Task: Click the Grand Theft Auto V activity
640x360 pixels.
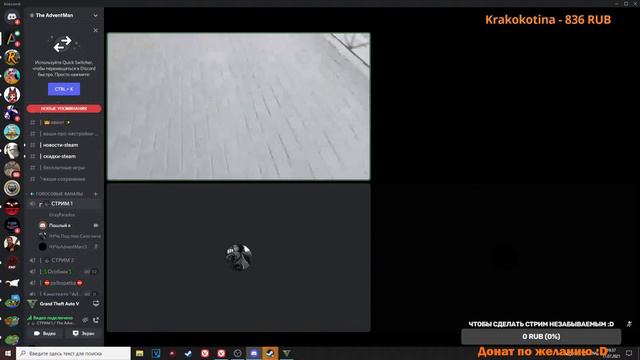Action: [x=59, y=304]
